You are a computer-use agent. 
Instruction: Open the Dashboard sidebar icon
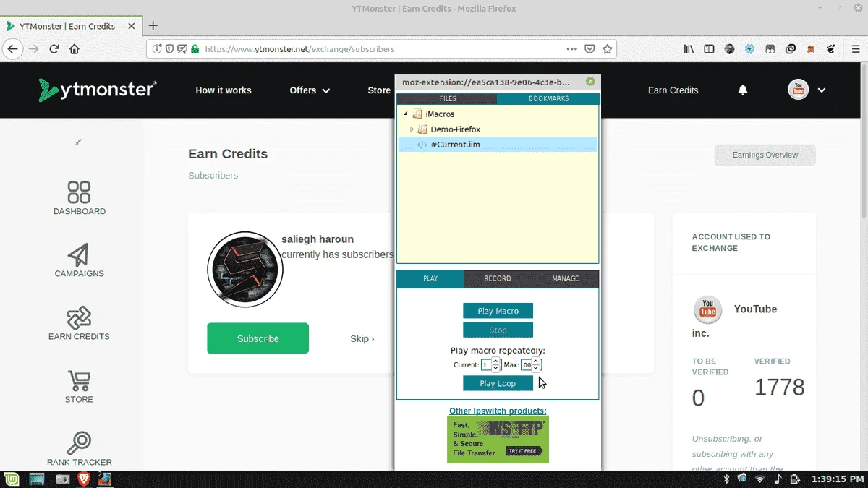79,192
